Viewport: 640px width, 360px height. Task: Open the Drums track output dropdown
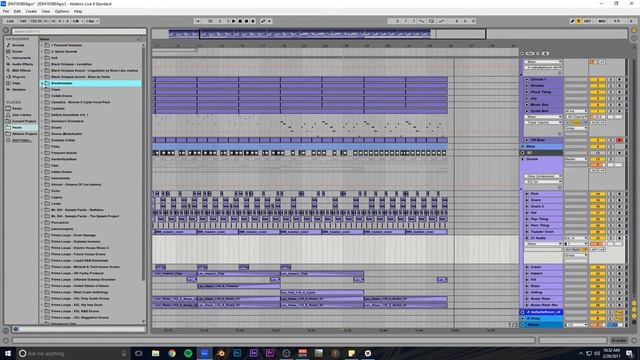(x=576, y=159)
